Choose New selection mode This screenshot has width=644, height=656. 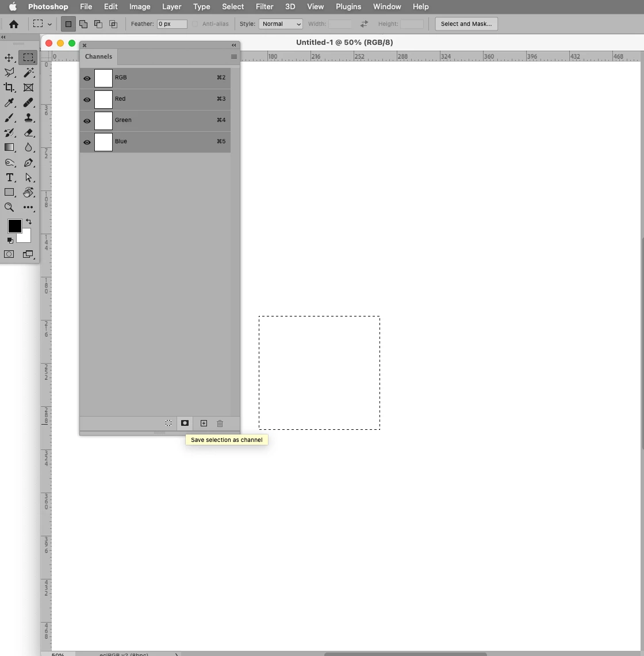68,24
